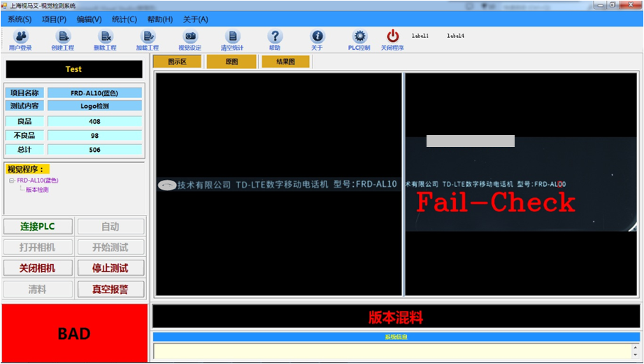The height and width of the screenshot is (364, 644).
Task: Click the 连接PLC button
Action: 38,227
